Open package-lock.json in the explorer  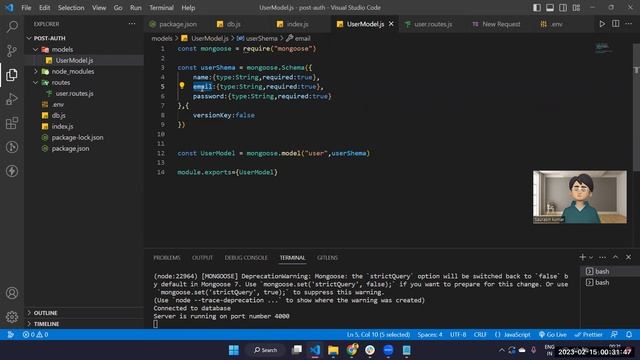click(x=77, y=138)
